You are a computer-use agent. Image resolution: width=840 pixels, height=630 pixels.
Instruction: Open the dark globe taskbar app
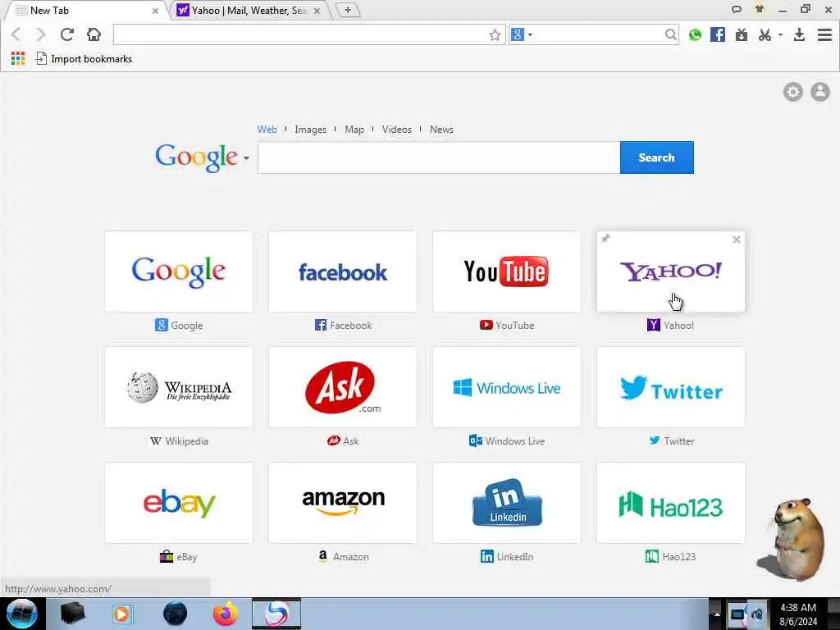click(x=175, y=614)
